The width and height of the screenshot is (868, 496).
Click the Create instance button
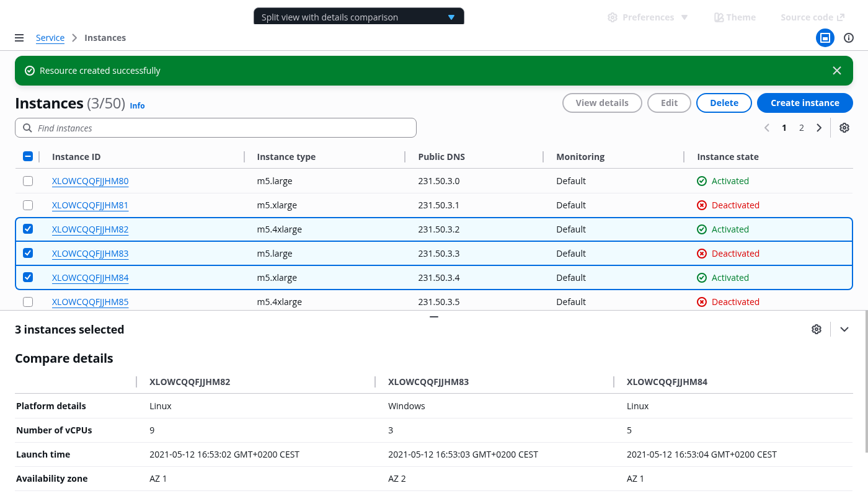pos(804,103)
